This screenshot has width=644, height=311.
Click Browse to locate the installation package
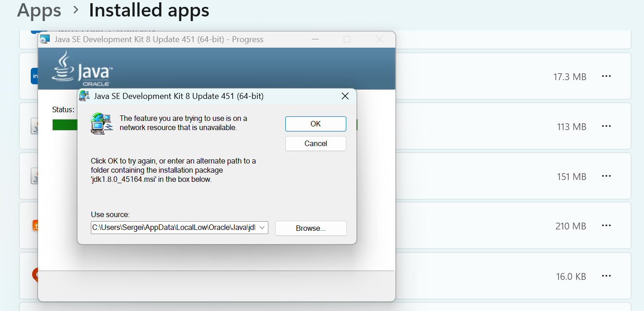[x=311, y=228]
